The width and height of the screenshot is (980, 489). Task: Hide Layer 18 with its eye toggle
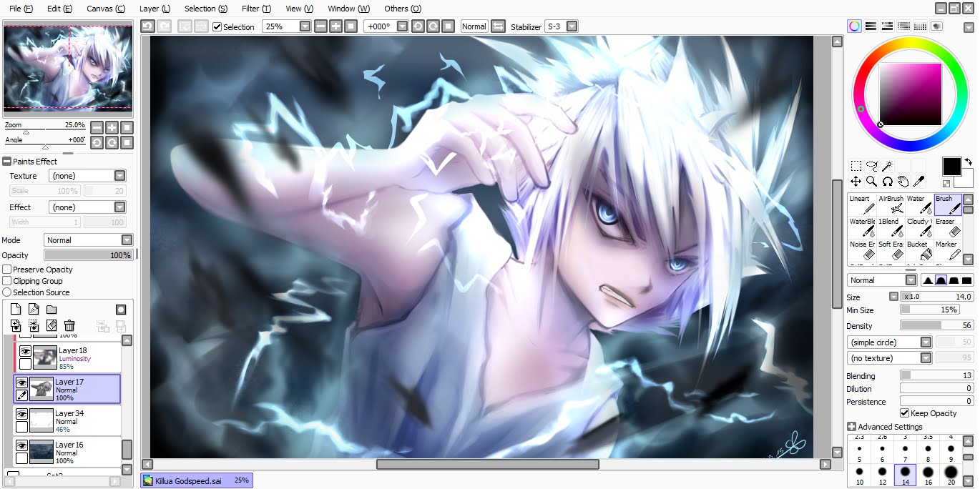coord(24,352)
